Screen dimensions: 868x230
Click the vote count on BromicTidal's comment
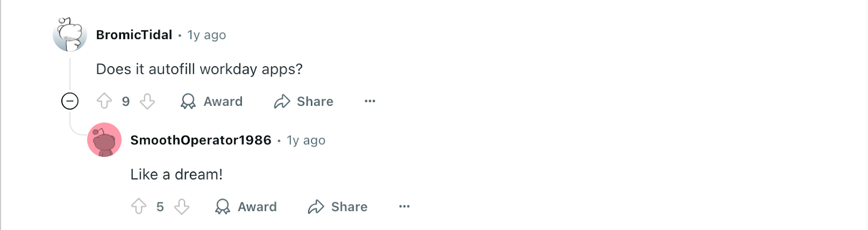(126, 101)
